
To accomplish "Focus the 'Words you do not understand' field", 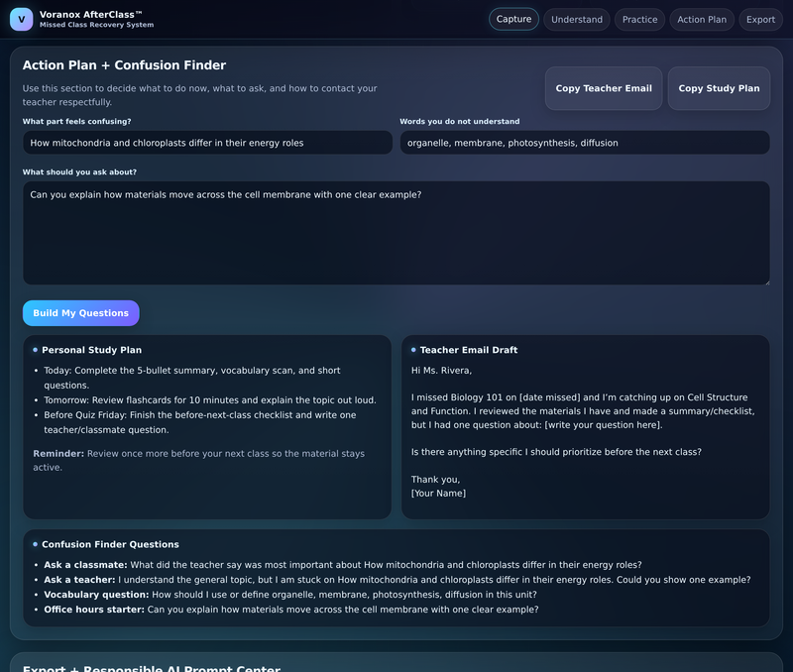I will click(x=585, y=143).
